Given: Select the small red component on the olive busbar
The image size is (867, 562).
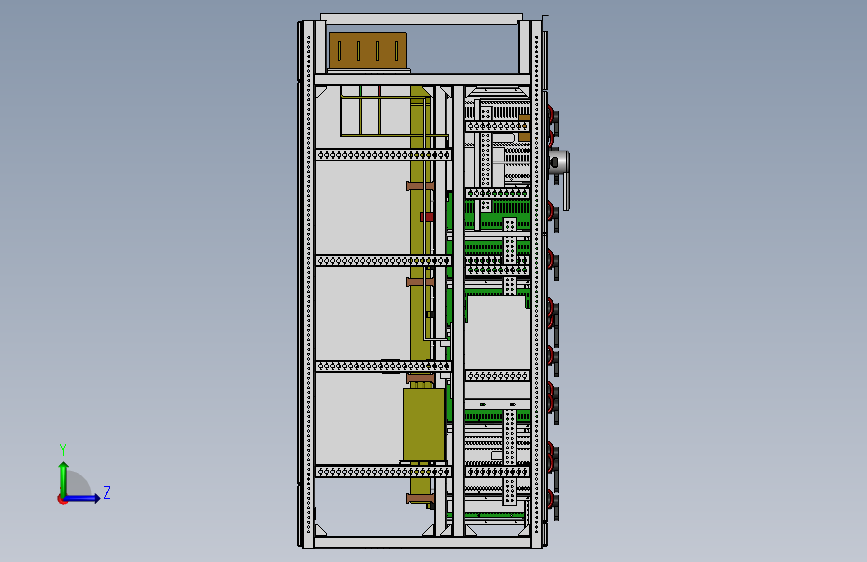Looking at the screenshot, I should point(426,217).
